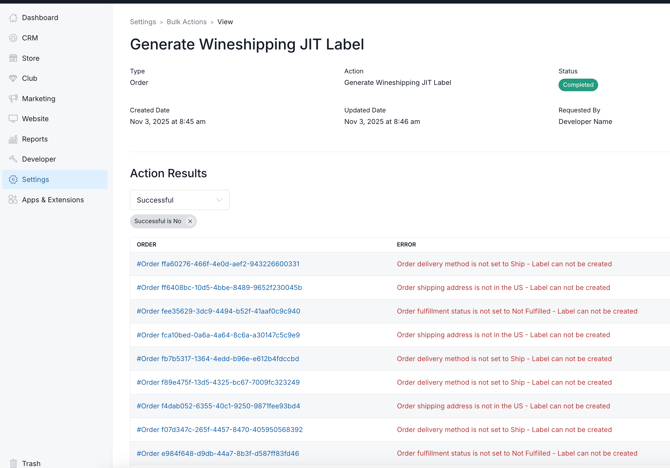Open order fee35629-3dc9-4494-b52f-41aaf0c9c940

(x=218, y=311)
